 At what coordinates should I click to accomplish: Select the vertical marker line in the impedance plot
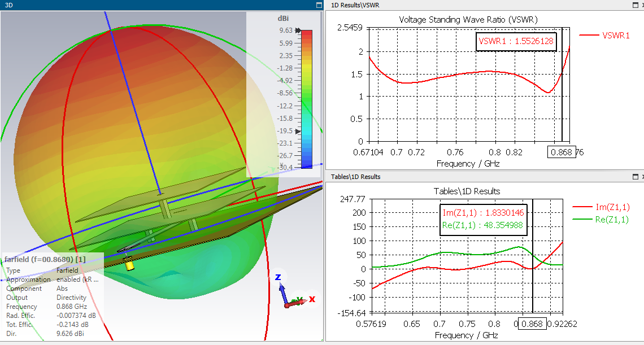tap(533, 256)
